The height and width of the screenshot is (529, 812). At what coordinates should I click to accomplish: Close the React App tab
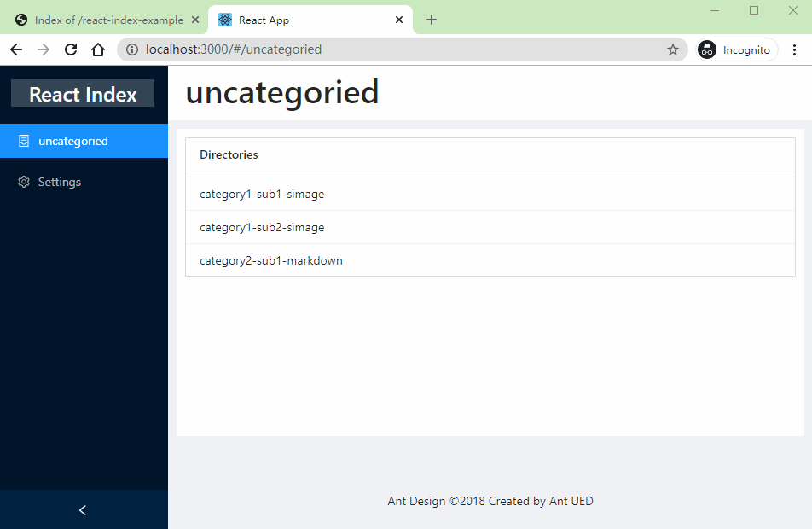pos(398,20)
